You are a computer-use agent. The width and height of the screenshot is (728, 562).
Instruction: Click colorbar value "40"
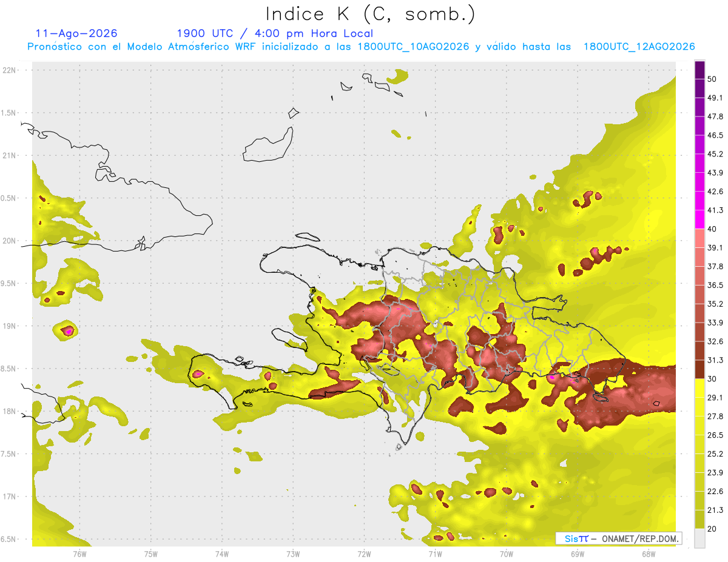tap(712, 229)
